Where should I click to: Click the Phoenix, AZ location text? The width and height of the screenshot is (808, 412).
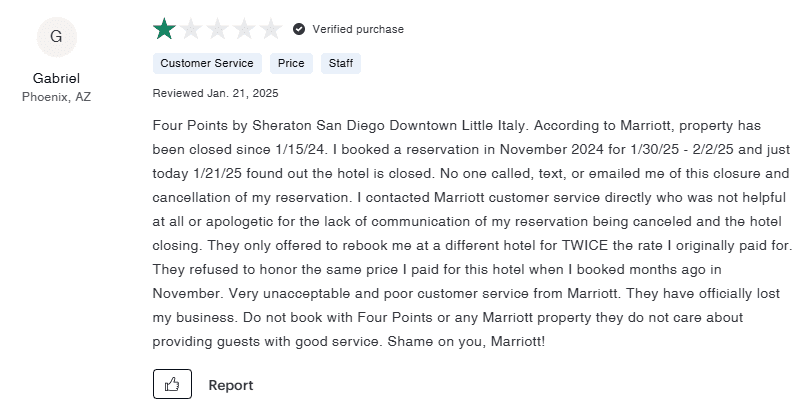pos(56,97)
